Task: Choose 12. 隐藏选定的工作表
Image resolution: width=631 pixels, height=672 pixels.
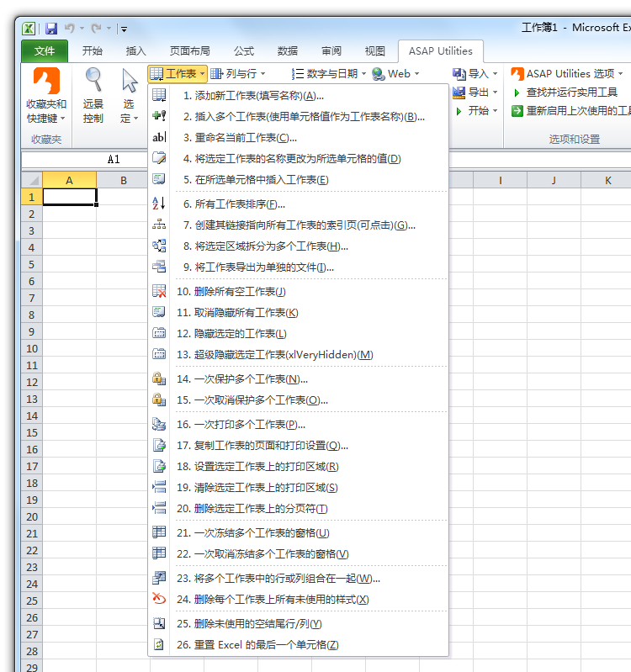Action: (299, 333)
